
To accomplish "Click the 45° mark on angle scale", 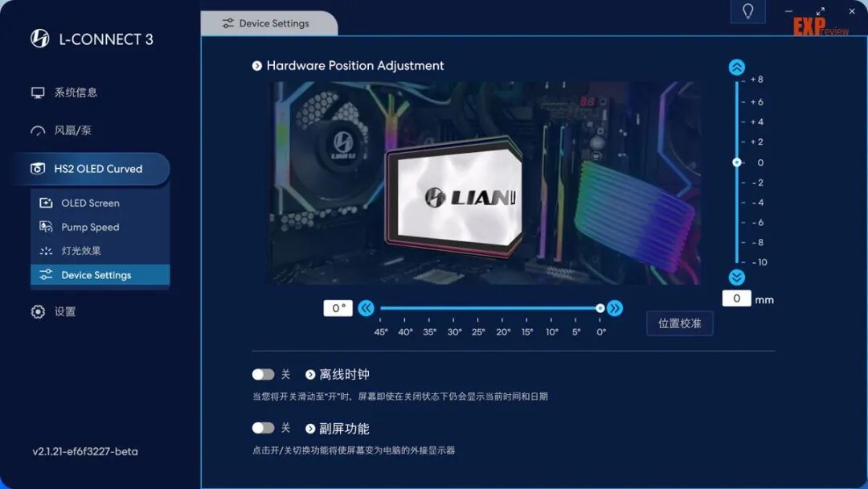I will 381,331.
